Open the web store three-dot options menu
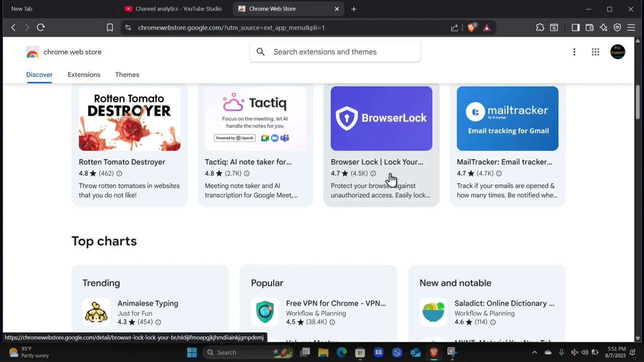Viewport: 644px width, 362px height. tap(574, 52)
